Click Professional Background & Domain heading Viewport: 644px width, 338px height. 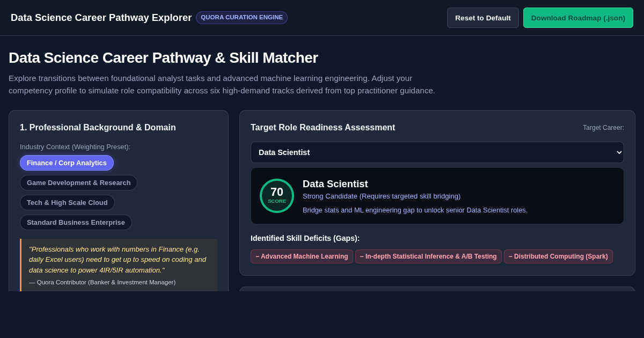click(x=98, y=128)
